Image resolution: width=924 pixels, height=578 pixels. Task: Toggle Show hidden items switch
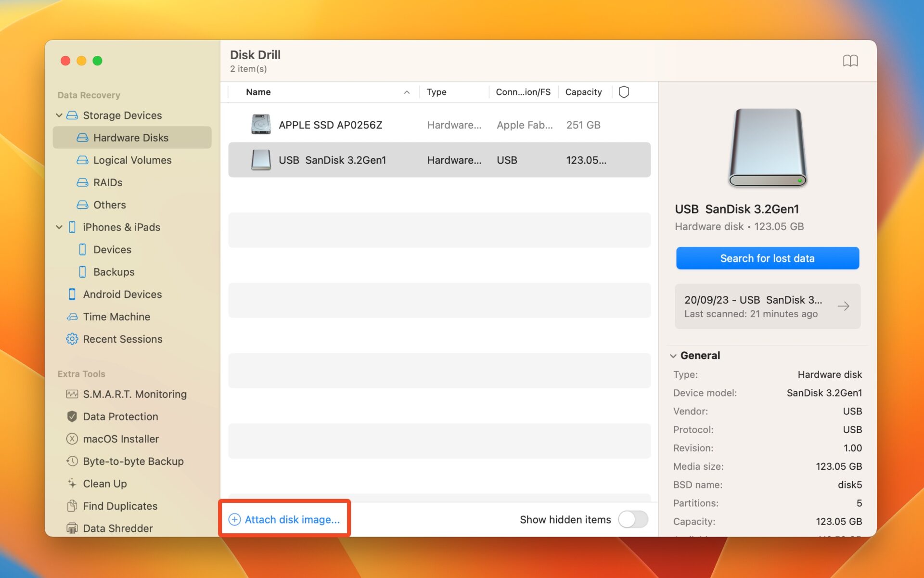pos(633,519)
